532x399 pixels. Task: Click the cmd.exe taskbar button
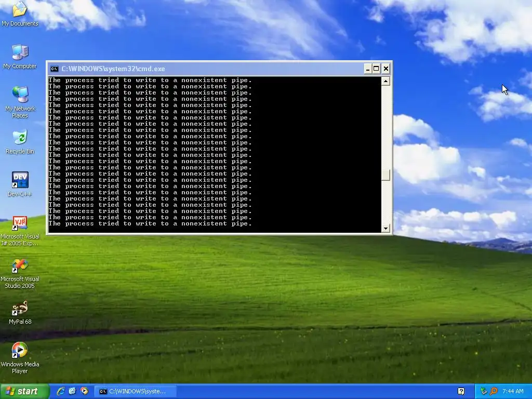[x=135, y=391]
